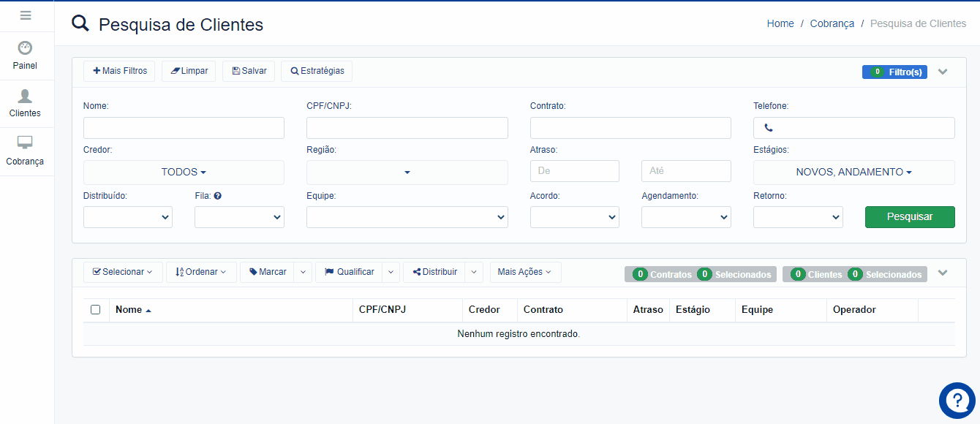Expand the Equipe select box
The height and width of the screenshot is (424, 980).
coord(407,217)
